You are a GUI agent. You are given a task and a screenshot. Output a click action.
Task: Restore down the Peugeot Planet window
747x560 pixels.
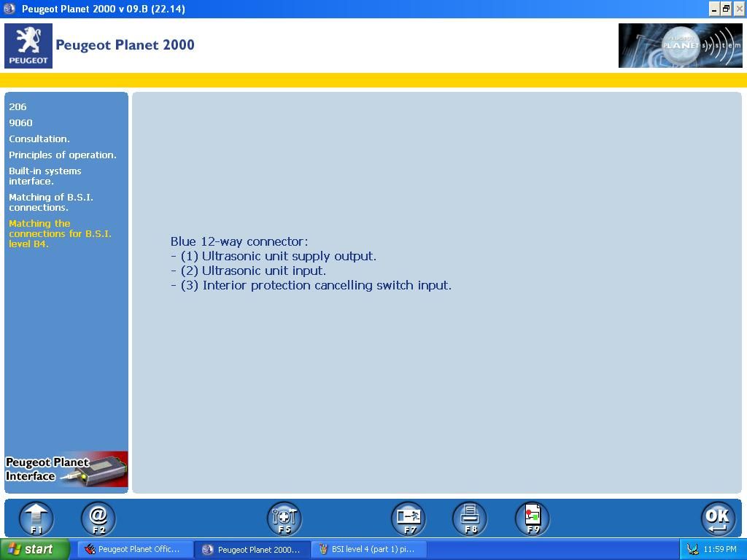click(x=726, y=9)
